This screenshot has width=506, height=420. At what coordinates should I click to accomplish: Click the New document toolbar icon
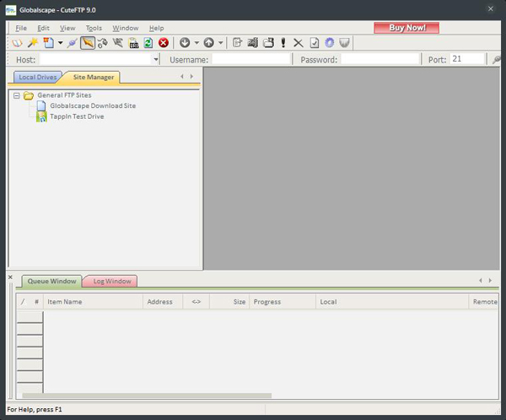click(x=48, y=43)
